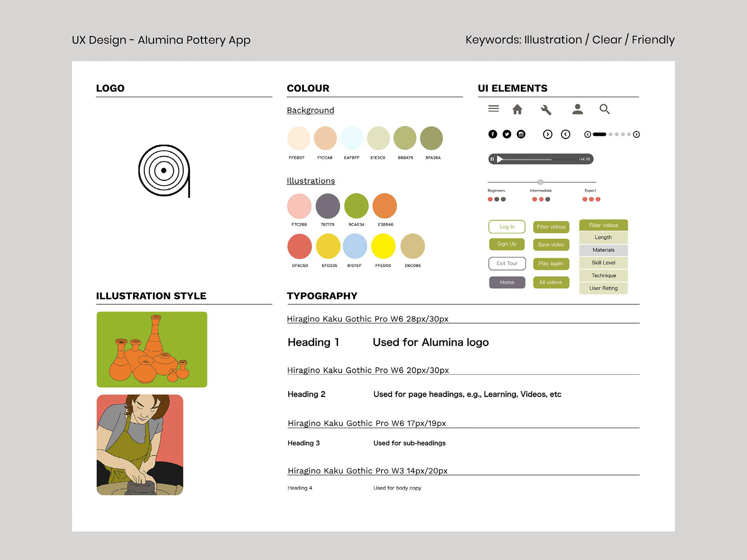Click the F7C2B8 pink swatch

[299, 206]
